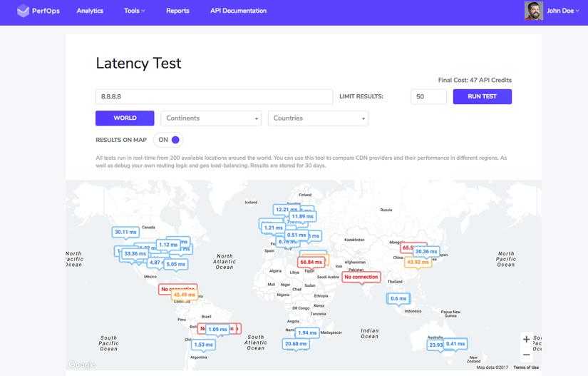
Task: Select the 23.93 marker in Australia
Action: [435, 345]
